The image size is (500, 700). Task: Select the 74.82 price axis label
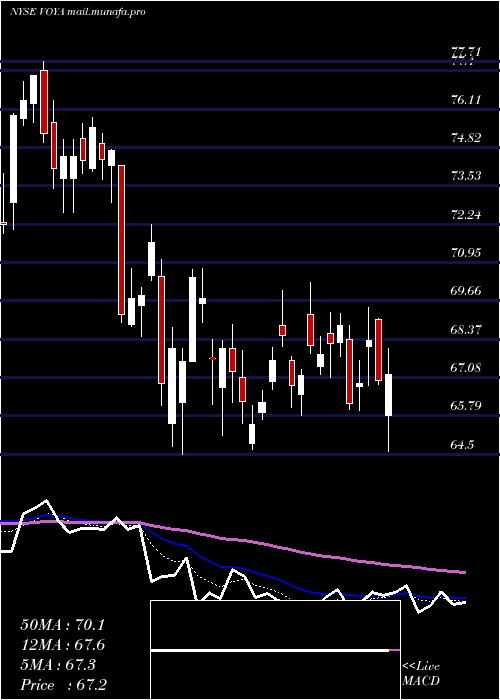click(x=466, y=138)
